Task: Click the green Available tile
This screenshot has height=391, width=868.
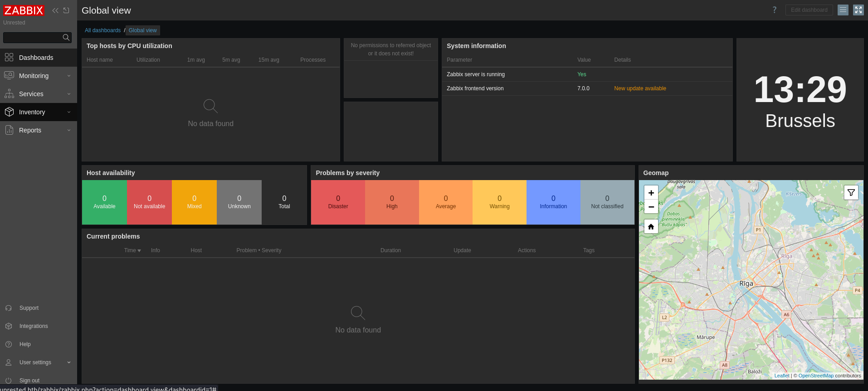Action: coord(104,202)
